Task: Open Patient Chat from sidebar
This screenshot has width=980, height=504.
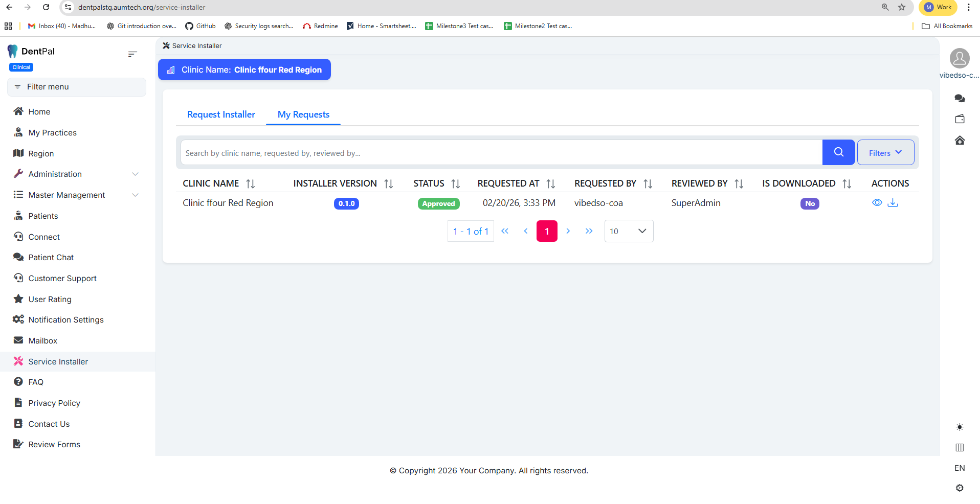Action: (x=51, y=258)
